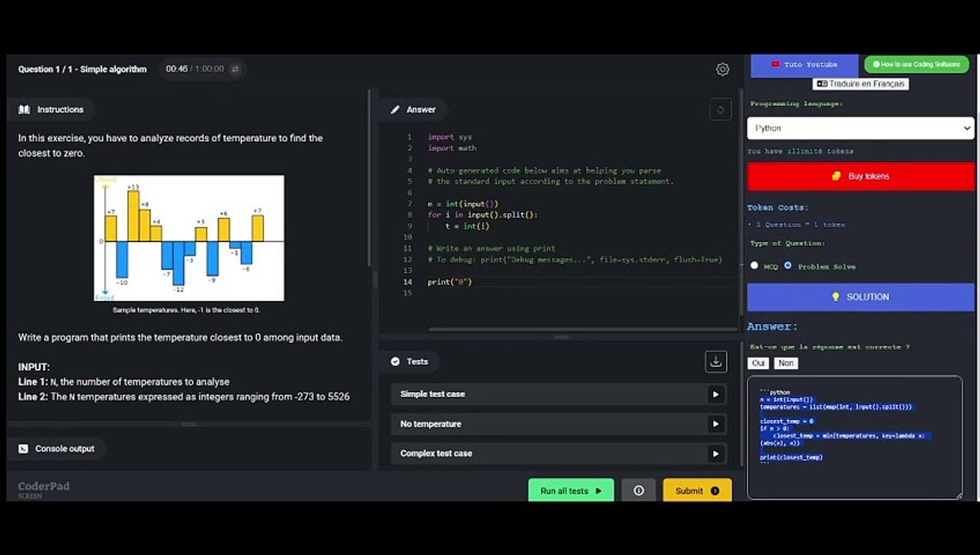Click the Question 1 / 1 - Simple algorithm title
Image resolution: width=980 pixels, height=555 pixels.
coord(82,69)
